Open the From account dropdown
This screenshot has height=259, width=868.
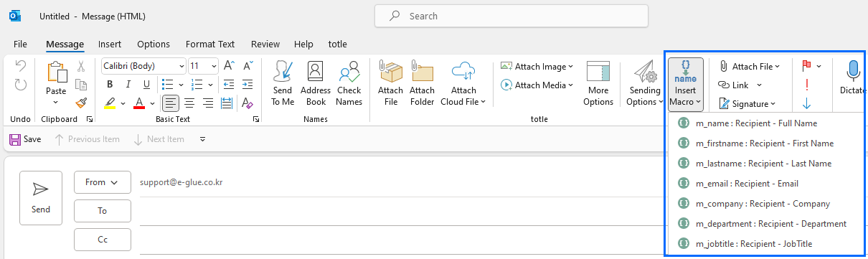pyautogui.click(x=102, y=182)
